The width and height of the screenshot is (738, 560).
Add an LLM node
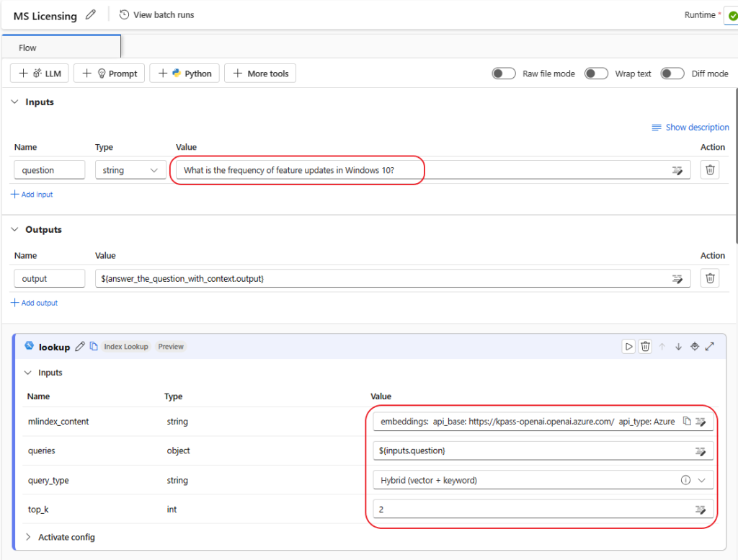click(40, 74)
